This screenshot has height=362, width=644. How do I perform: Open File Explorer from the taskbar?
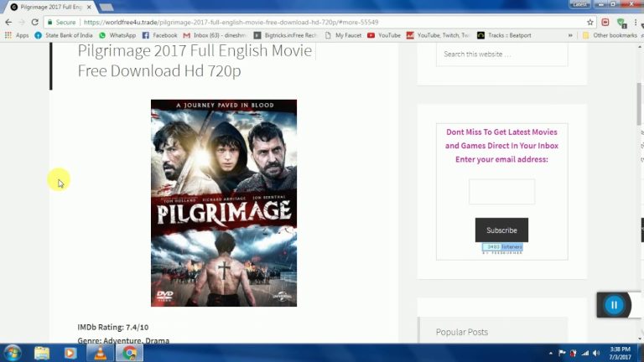(41, 353)
